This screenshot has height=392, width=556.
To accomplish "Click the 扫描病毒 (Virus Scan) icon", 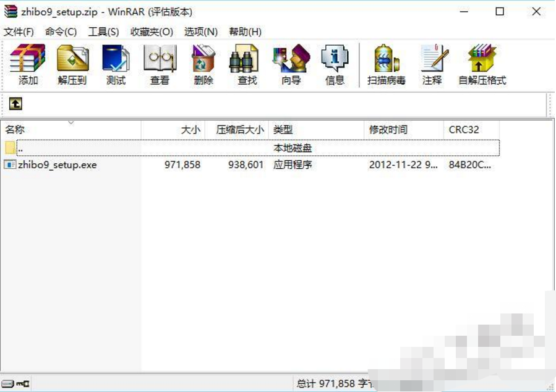I will 387,65.
